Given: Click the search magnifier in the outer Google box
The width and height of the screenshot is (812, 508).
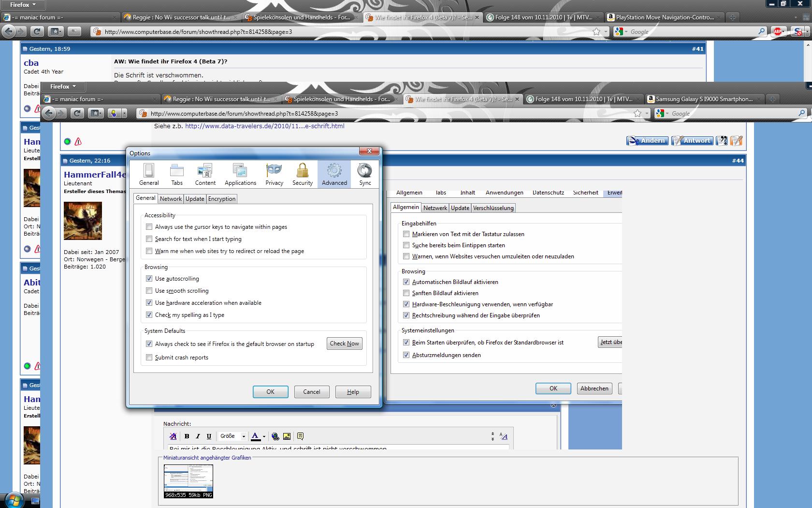Looking at the screenshot, I should (x=762, y=31).
